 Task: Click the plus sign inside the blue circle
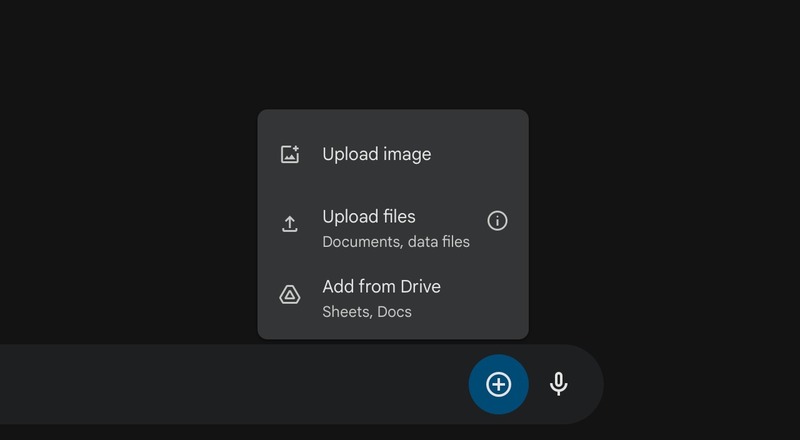pos(498,384)
